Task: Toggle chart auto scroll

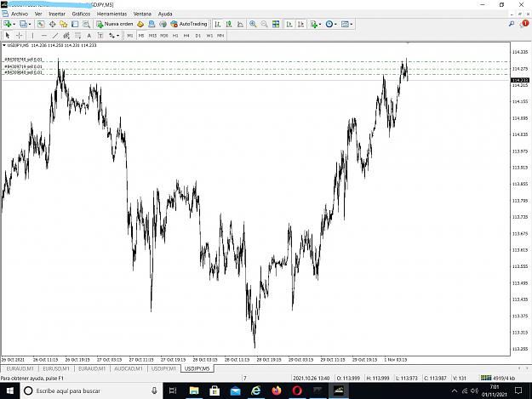Action: click(x=289, y=24)
